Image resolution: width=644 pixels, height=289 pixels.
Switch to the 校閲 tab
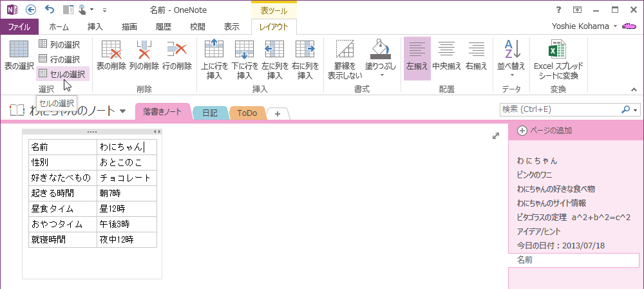[198, 27]
